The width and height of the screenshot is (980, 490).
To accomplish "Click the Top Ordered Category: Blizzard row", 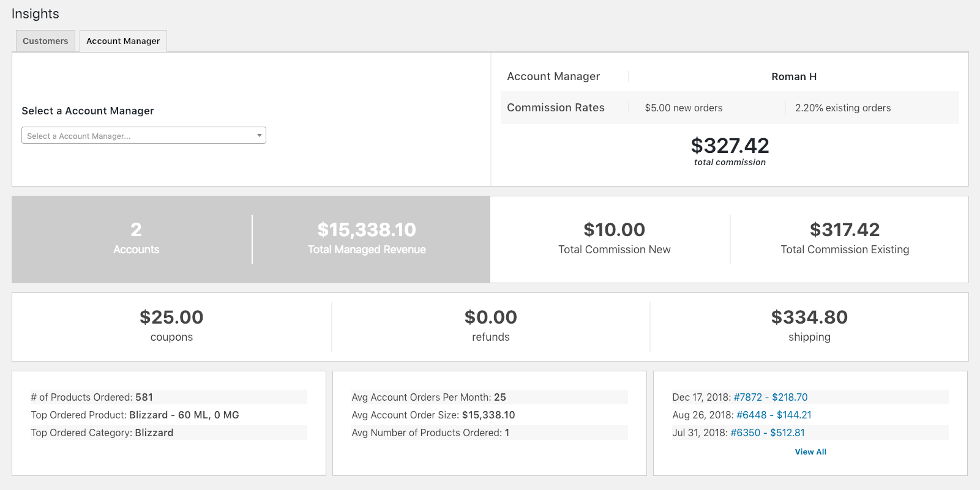I will pos(169,432).
